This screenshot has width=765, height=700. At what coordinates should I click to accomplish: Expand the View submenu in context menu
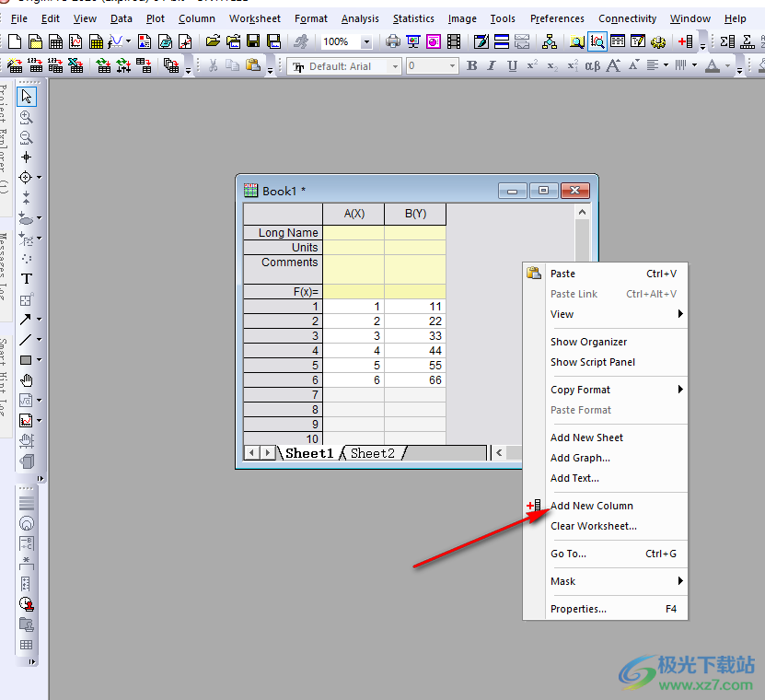680,314
